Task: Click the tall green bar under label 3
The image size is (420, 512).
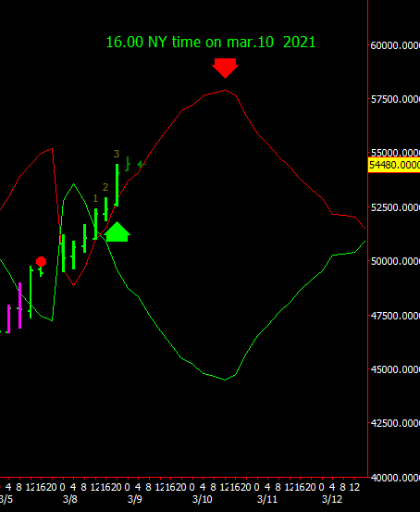Action: 117,185
